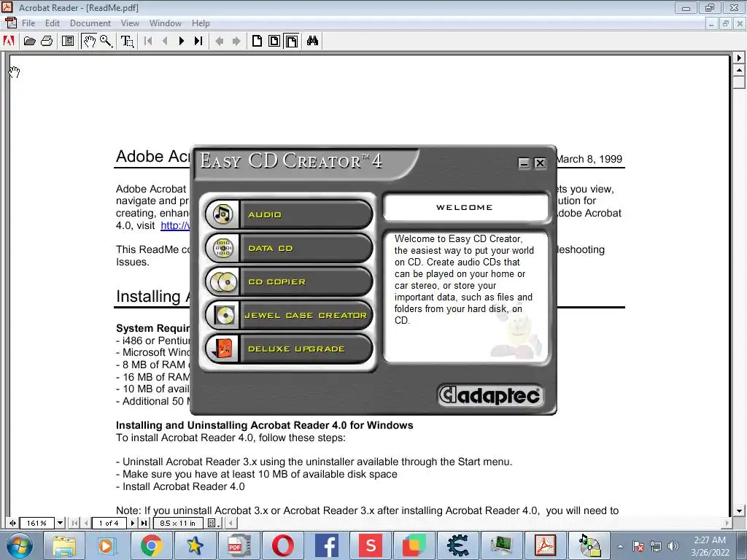This screenshot has height=560, width=747.
Task: Open Windows Media Player from taskbar
Action: (107, 545)
